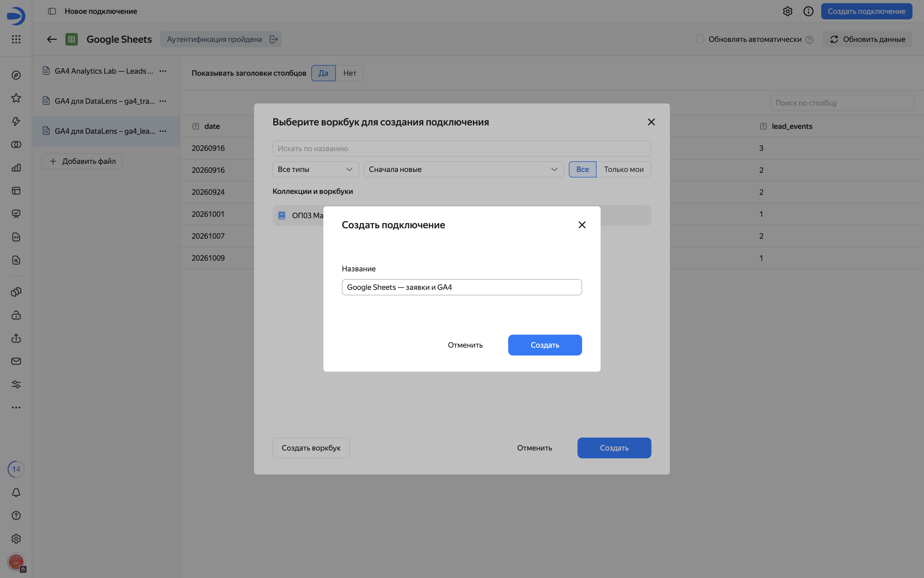Go back using the left arrow
This screenshot has height=578, width=924.
[52, 39]
